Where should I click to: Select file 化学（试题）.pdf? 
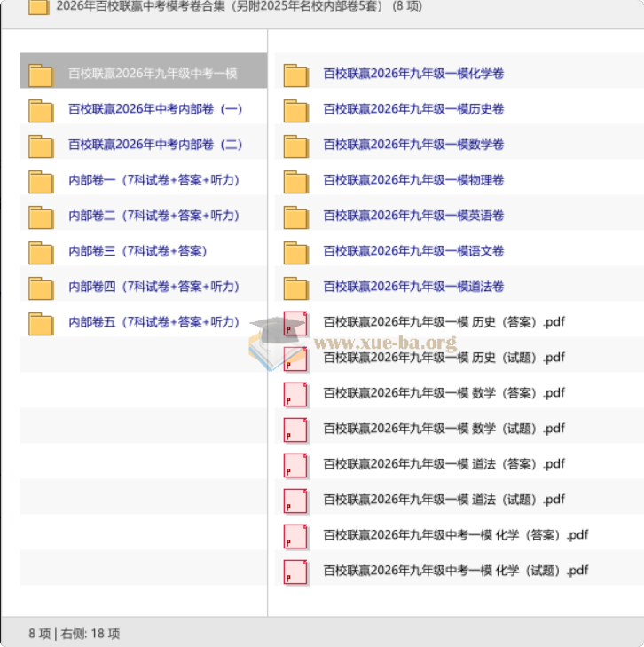tap(455, 571)
